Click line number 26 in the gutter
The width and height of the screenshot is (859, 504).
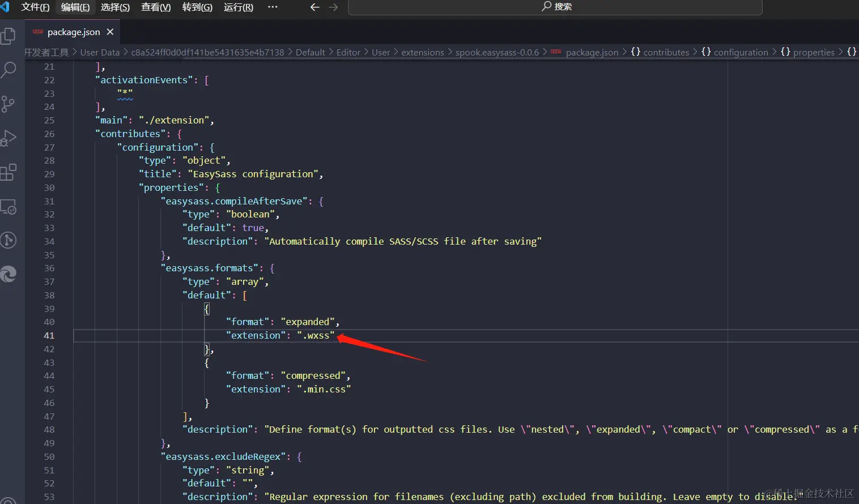click(x=49, y=134)
